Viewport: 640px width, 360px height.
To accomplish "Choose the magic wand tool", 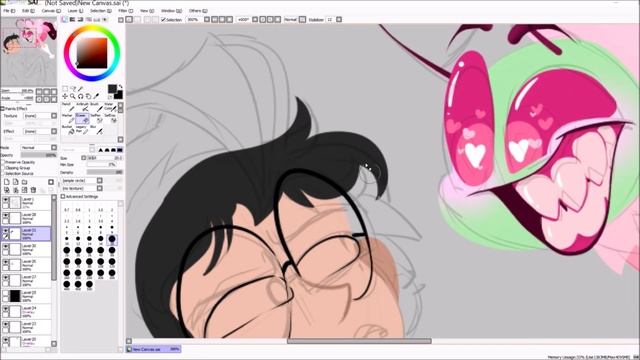I will [80, 89].
